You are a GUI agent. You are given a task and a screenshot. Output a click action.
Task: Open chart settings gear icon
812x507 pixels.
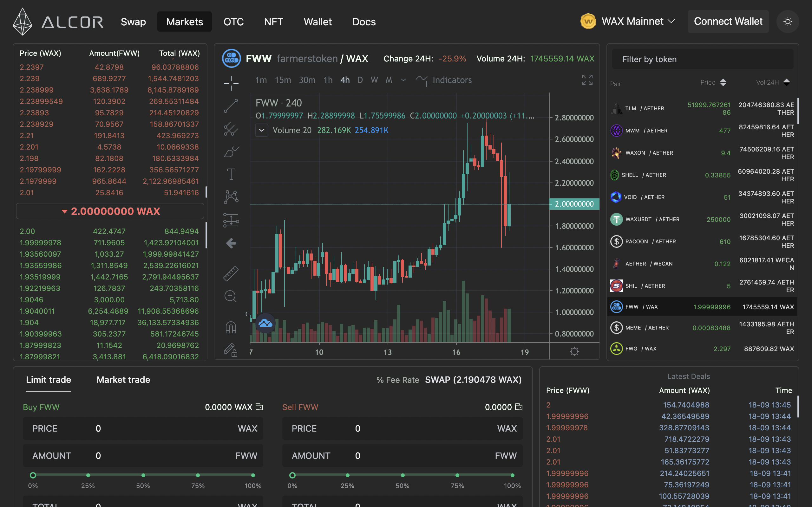point(574,351)
